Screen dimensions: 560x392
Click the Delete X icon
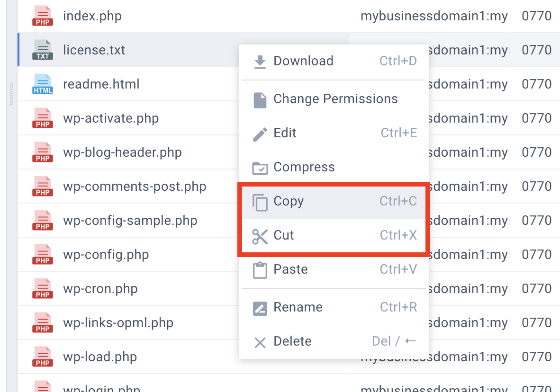pyautogui.click(x=260, y=342)
